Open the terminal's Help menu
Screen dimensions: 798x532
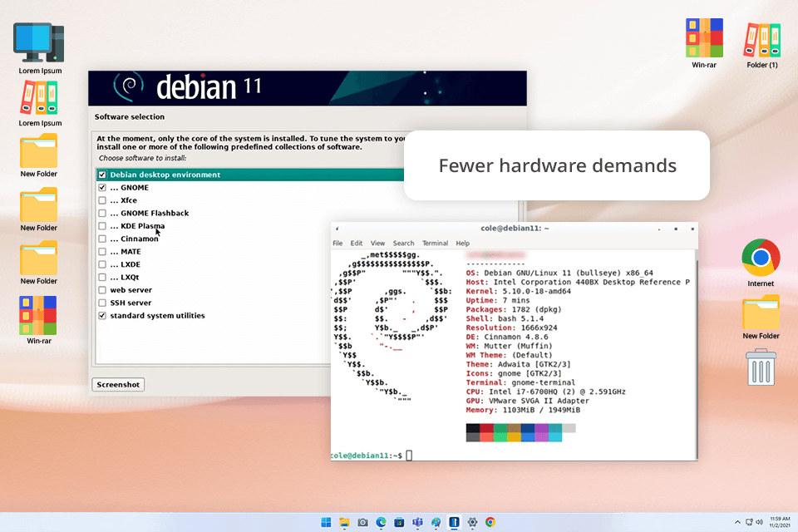(463, 244)
